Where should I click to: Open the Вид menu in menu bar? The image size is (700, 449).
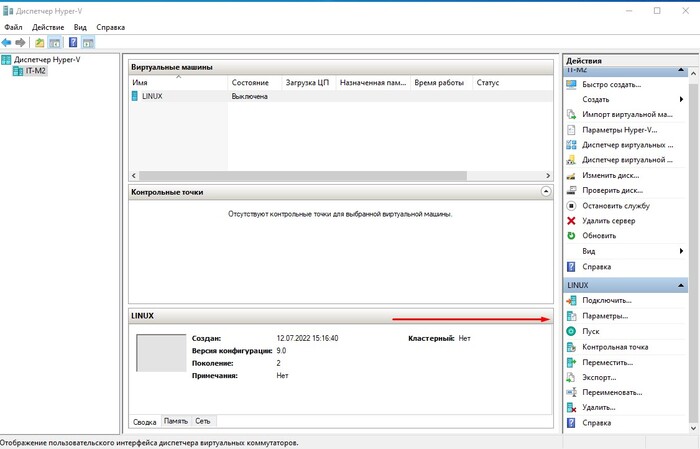click(80, 27)
